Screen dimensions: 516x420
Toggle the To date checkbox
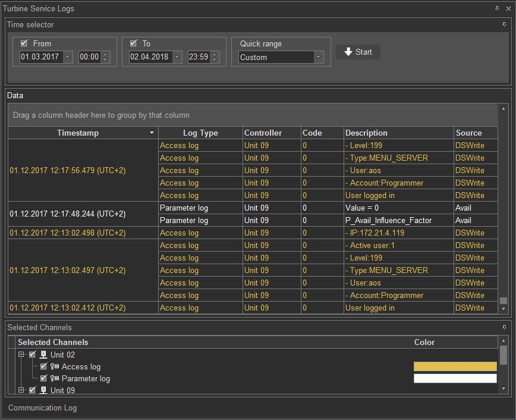pyautogui.click(x=134, y=43)
